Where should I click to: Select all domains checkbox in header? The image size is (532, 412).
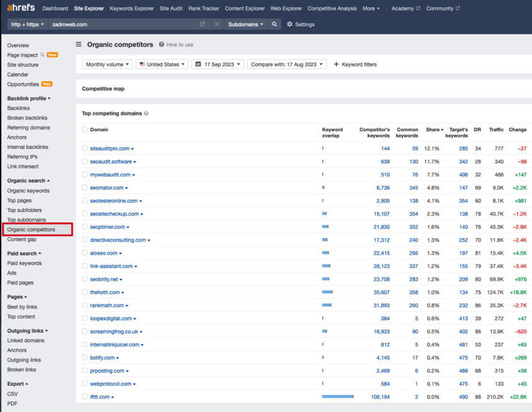point(85,130)
